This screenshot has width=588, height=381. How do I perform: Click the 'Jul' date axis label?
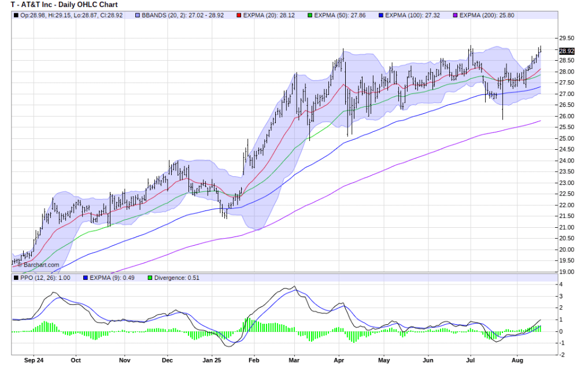tap(470, 360)
